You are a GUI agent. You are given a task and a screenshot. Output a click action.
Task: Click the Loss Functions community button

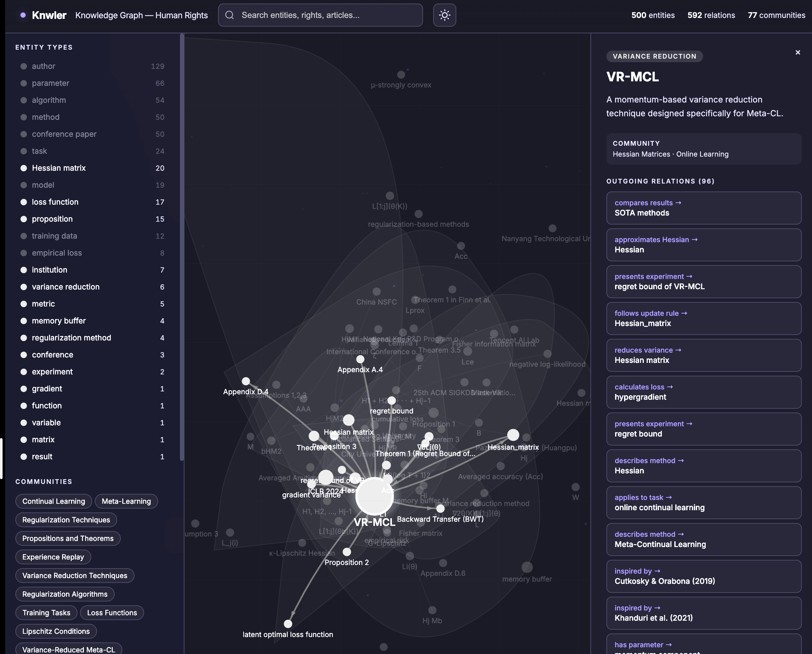click(x=112, y=613)
